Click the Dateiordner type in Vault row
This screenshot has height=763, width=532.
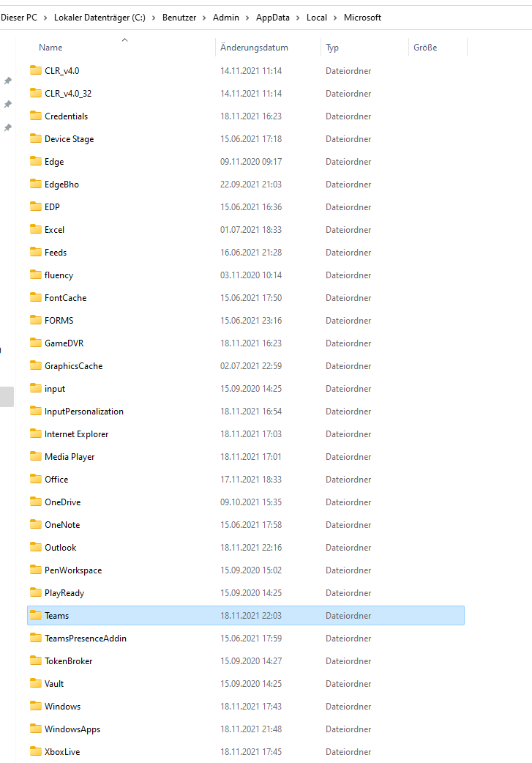pos(348,684)
